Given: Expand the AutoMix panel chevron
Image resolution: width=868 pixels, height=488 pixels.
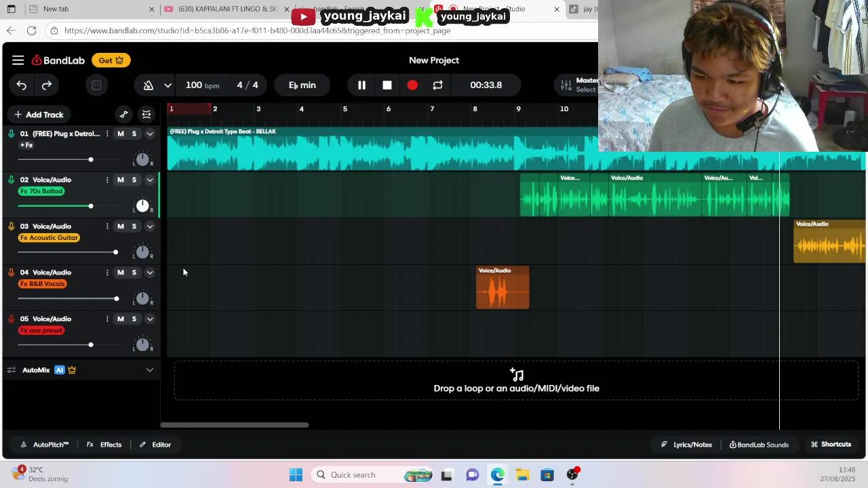Looking at the screenshot, I should coord(150,370).
